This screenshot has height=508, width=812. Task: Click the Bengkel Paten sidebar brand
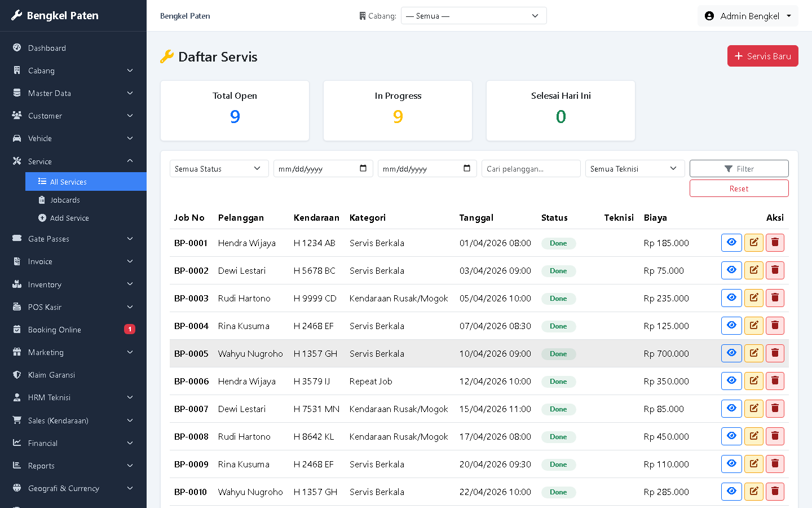55,15
